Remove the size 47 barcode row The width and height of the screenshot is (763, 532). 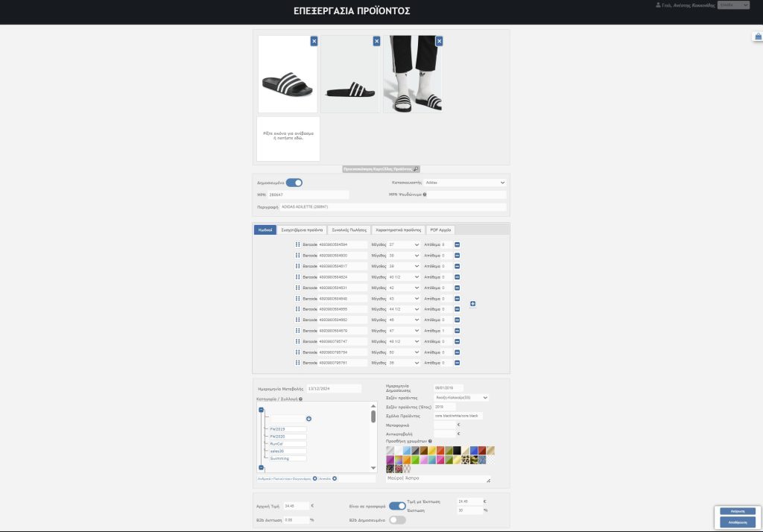tap(457, 331)
